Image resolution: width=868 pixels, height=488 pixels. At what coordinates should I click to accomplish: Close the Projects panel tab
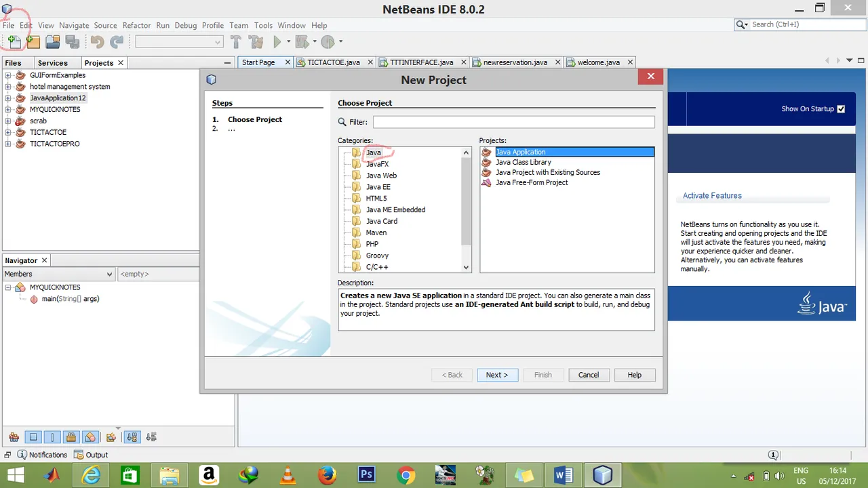(121, 62)
